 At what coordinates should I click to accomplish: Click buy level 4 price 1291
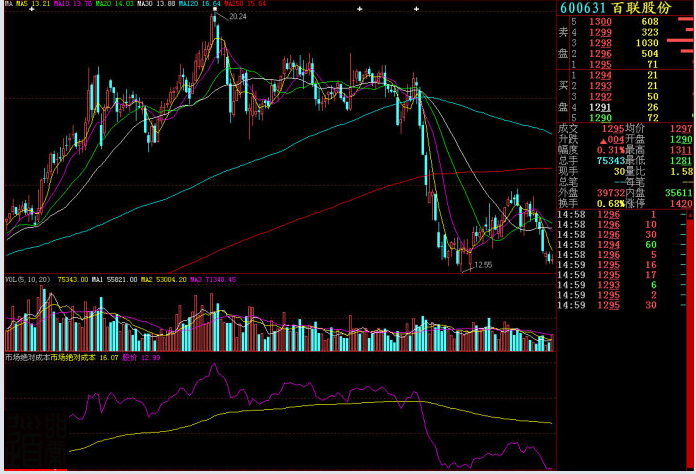[x=600, y=107]
